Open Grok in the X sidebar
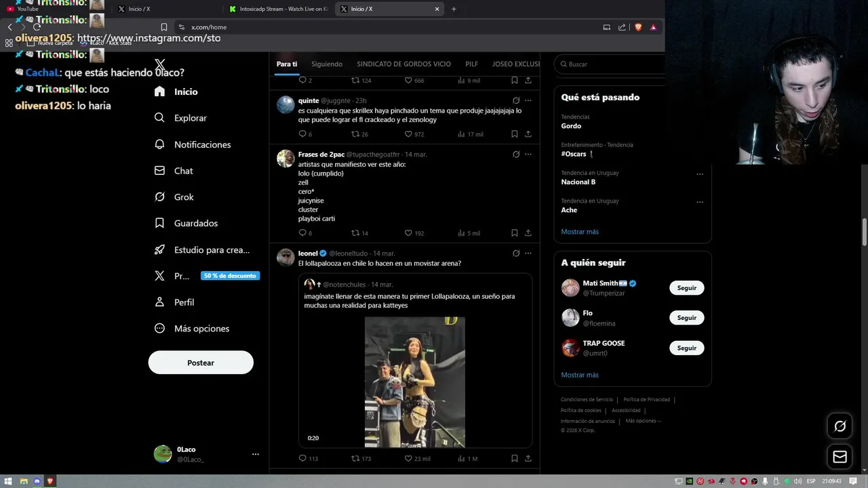Viewport: 868px width, 488px height. [174, 197]
